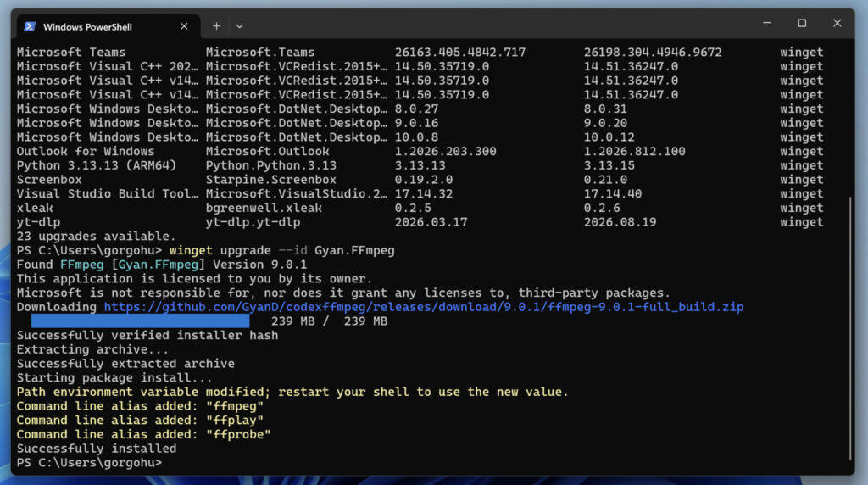Expand the new tab profile dropdown chevron
Viewport: 868px width, 485px height.
pos(239,26)
